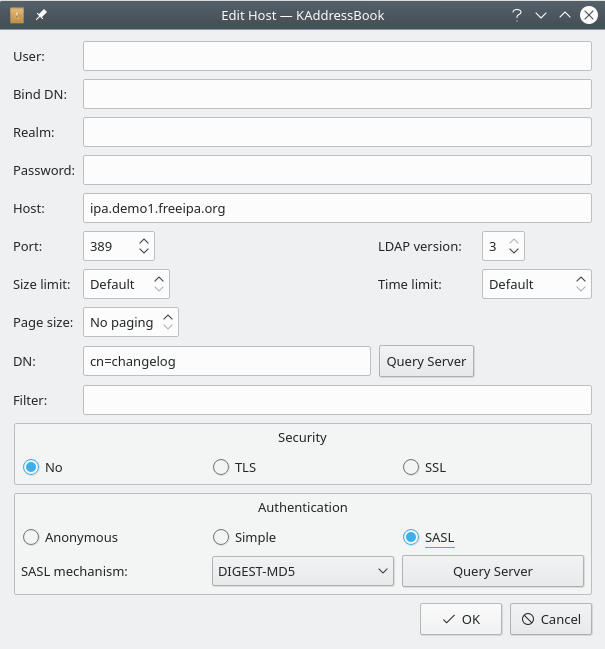Focus the Password input field
Screen dimensions: 605x649
point(337,170)
